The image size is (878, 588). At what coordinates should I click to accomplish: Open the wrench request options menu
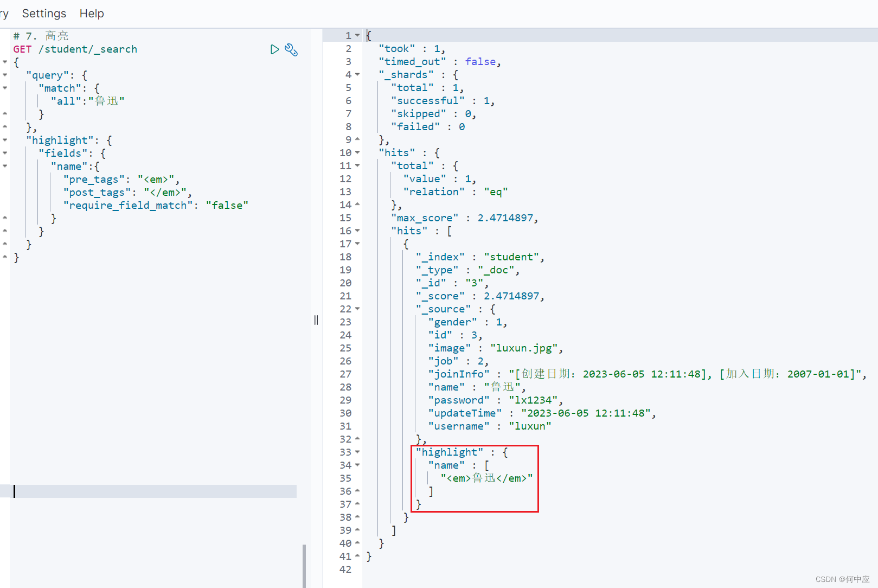coord(291,50)
